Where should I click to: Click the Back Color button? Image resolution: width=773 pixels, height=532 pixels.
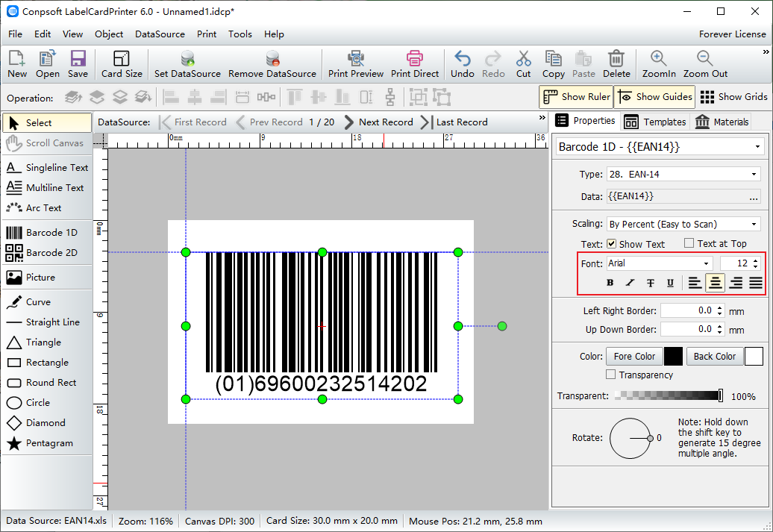tap(714, 357)
